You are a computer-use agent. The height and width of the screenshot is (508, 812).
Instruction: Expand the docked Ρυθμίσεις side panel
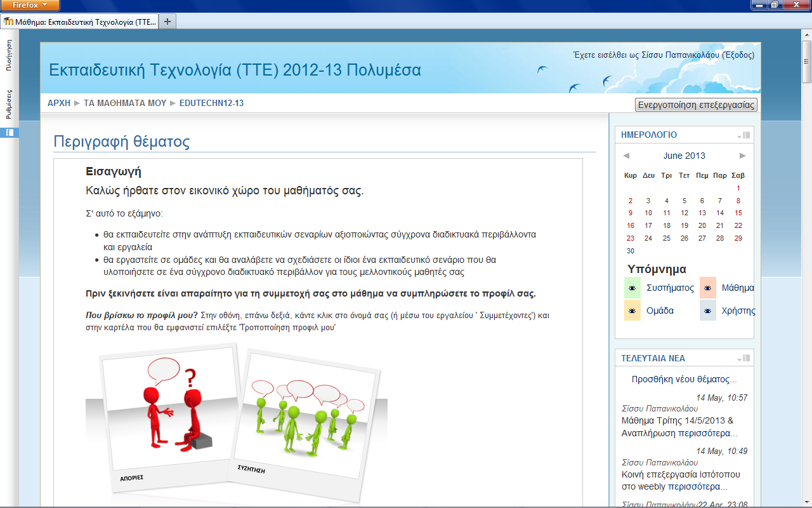pyautogui.click(x=9, y=104)
